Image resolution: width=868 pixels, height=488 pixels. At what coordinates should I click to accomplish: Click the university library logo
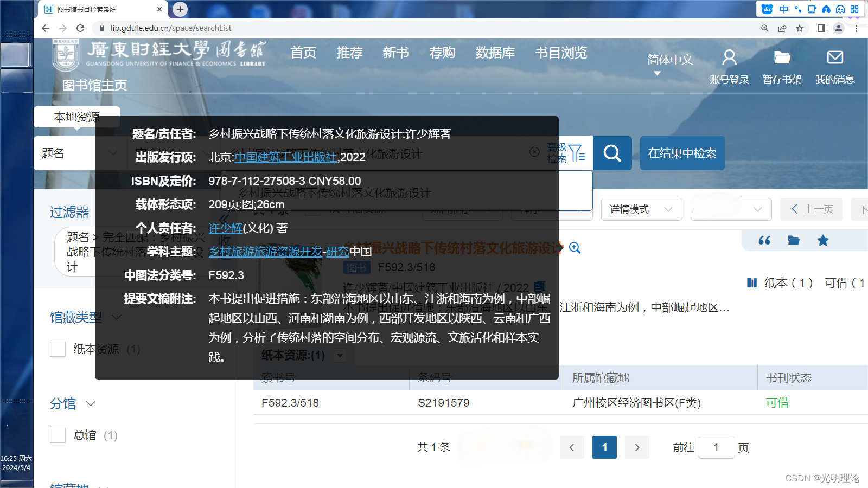pos(158,54)
